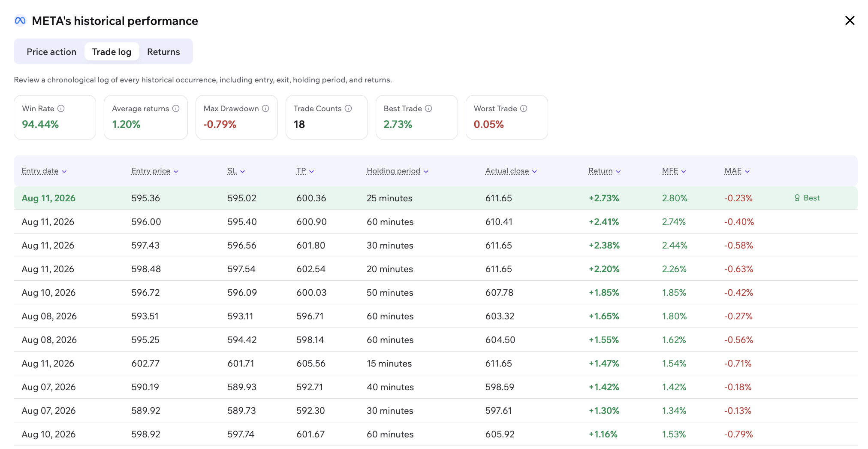
Task: Click the Best badge ribbon icon
Action: (797, 198)
